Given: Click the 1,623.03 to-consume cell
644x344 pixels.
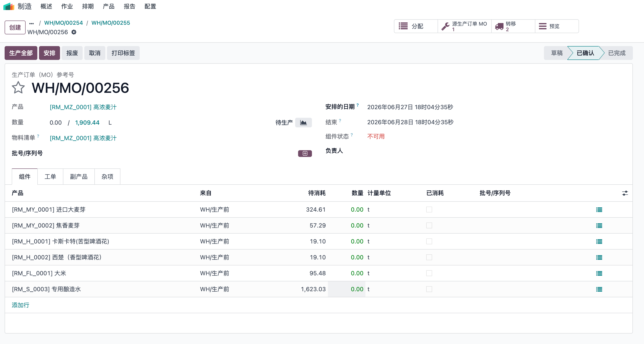Looking at the screenshot, I should (313, 289).
